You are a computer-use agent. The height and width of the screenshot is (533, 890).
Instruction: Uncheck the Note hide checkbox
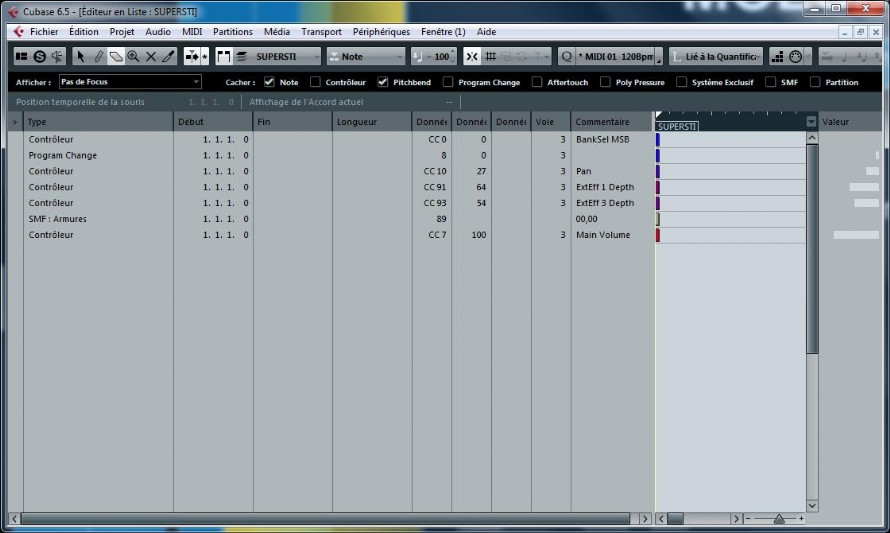coord(269,82)
